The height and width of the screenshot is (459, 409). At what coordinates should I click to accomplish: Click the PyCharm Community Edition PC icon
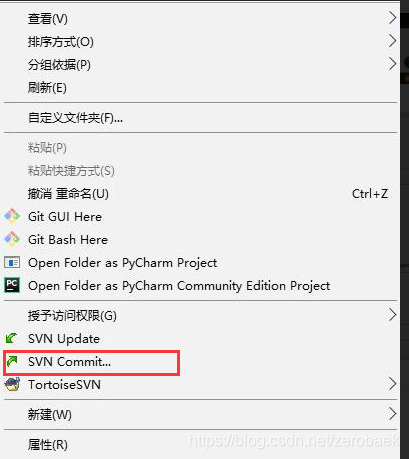[12, 285]
